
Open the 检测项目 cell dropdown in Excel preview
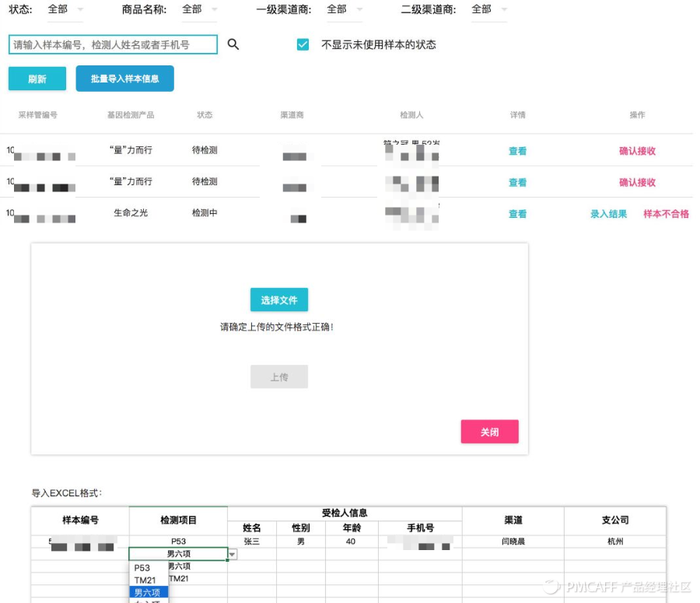[x=232, y=553]
